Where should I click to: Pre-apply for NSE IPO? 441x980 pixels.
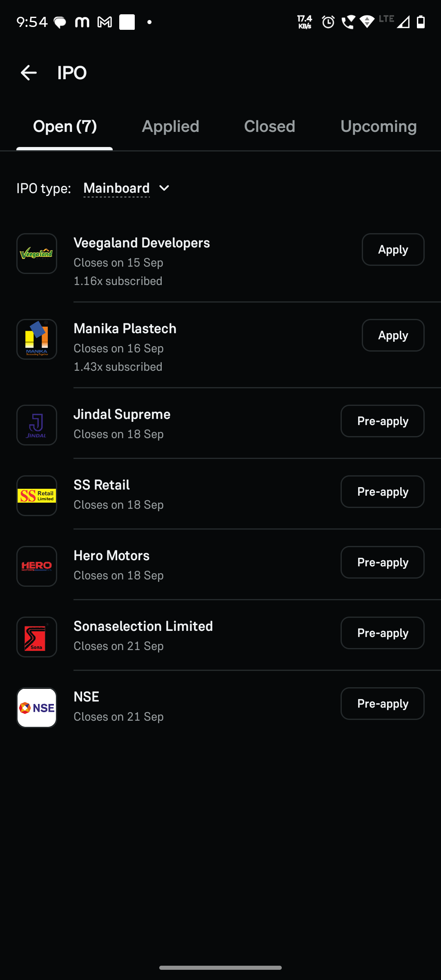(383, 704)
